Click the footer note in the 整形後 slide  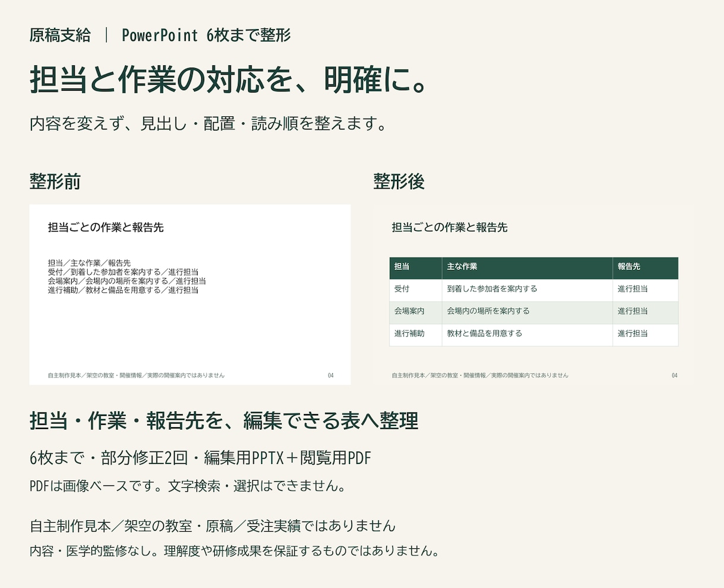click(x=480, y=376)
